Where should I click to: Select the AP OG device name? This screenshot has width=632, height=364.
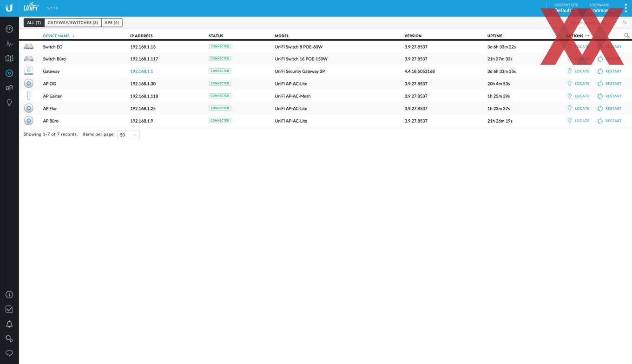(x=49, y=84)
